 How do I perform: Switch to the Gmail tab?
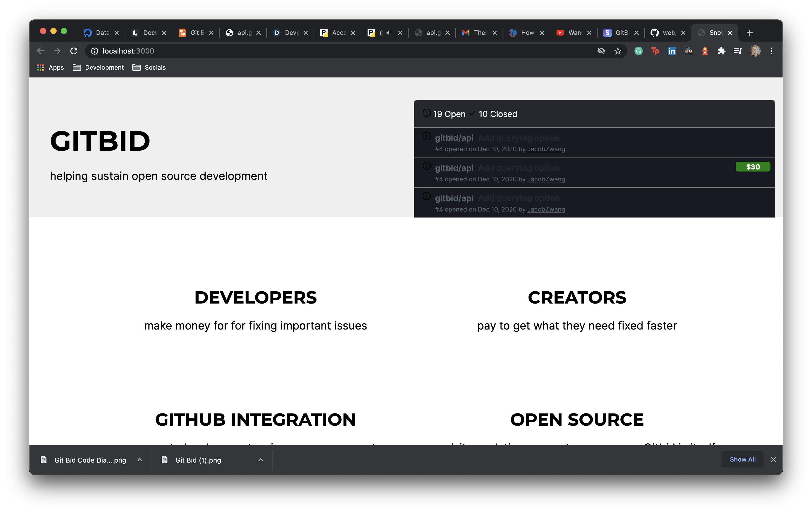pyautogui.click(x=476, y=33)
